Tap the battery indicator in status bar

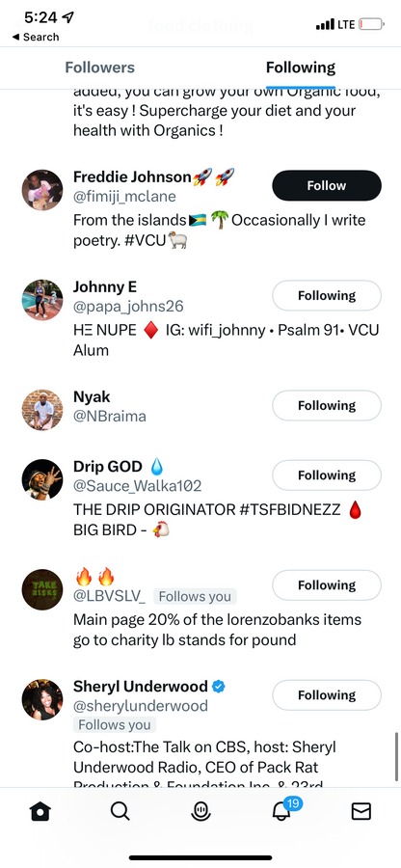click(x=371, y=24)
